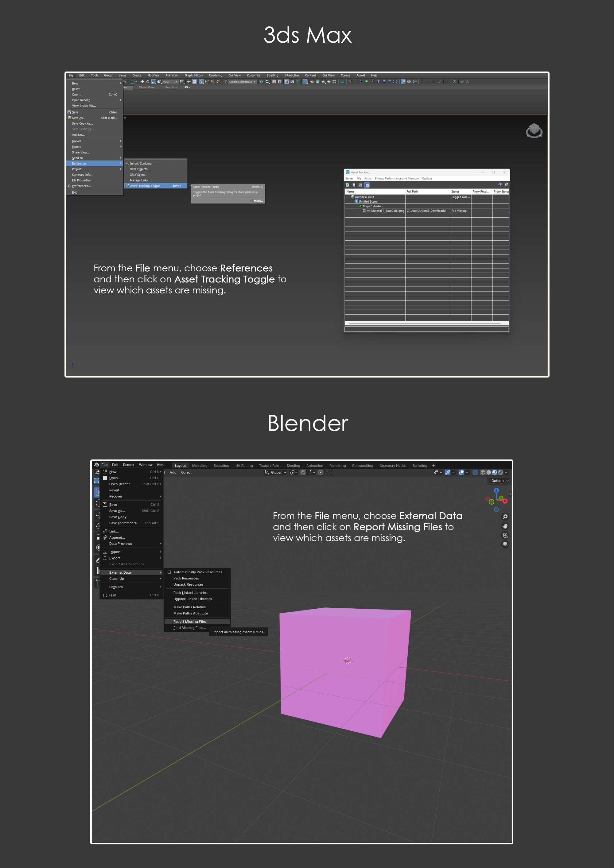Open the Global transform orientation dropdown

276,472
